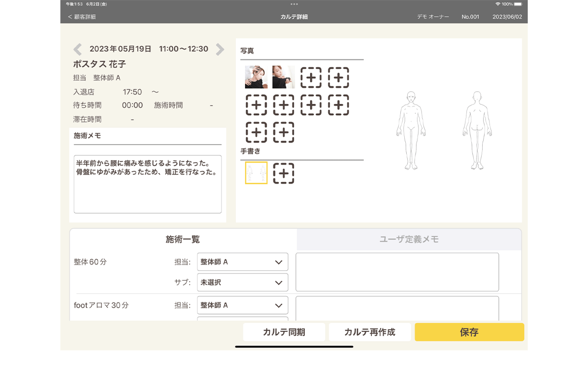Viewport: 588px width, 370px height.
Task: Go to previous record with left arrow
Action: click(x=77, y=49)
